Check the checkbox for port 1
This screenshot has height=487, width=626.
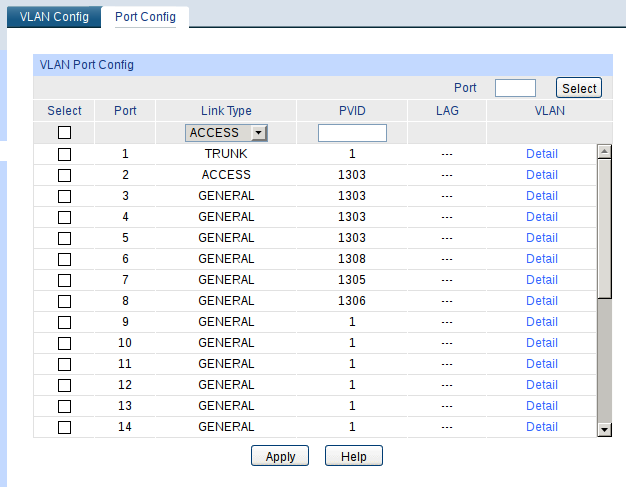(65, 154)
